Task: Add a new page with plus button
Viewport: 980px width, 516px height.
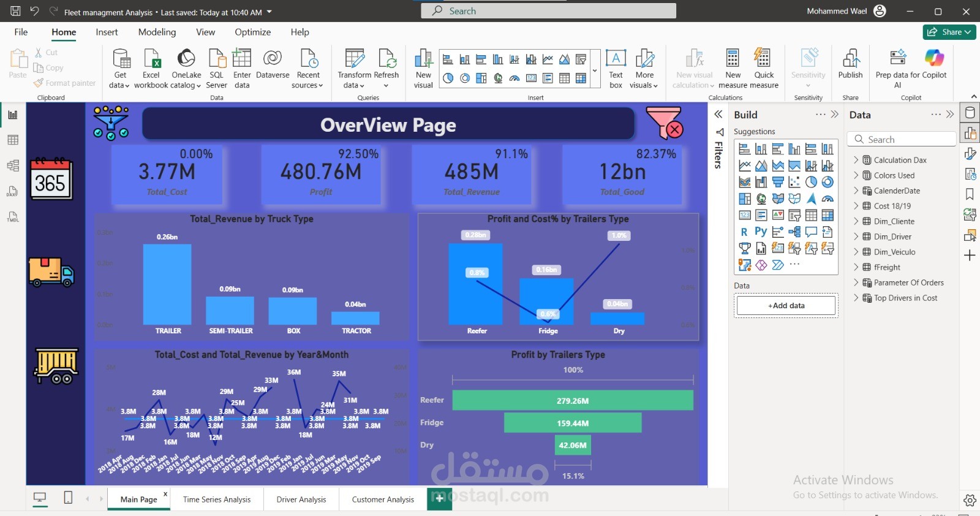Action: coord(440,499)
